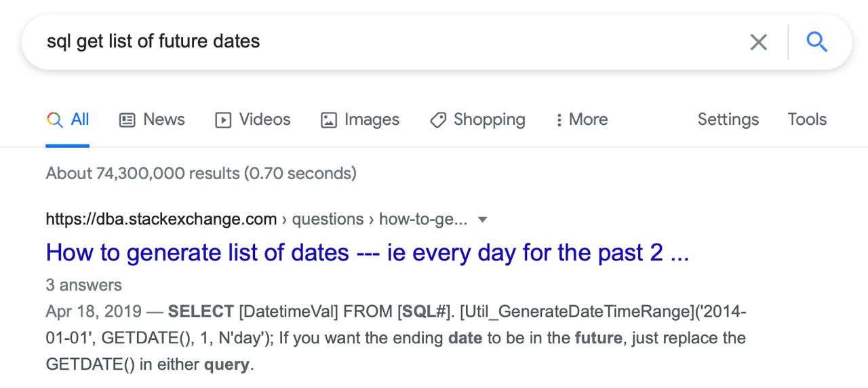Click the blue magnifying glass search icon

(817, 42)
